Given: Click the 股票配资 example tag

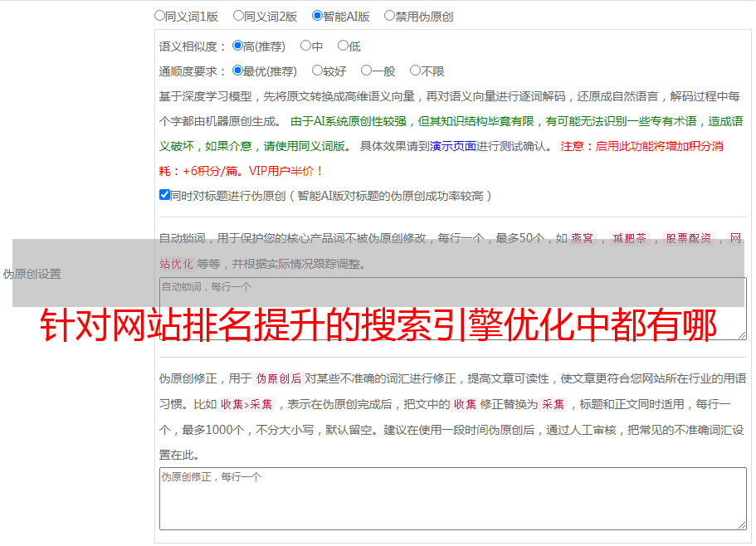Looking at the screenshot, I should (689, 238).
